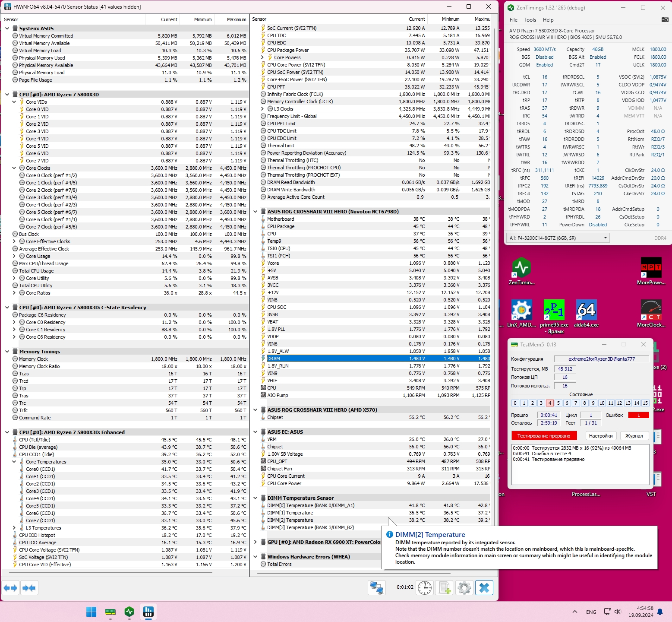Click the Журнал button in TestMem5
Image resolution: width=672 pixels, height=622 pixels.
pyautogui.click(x=634, y=436)
